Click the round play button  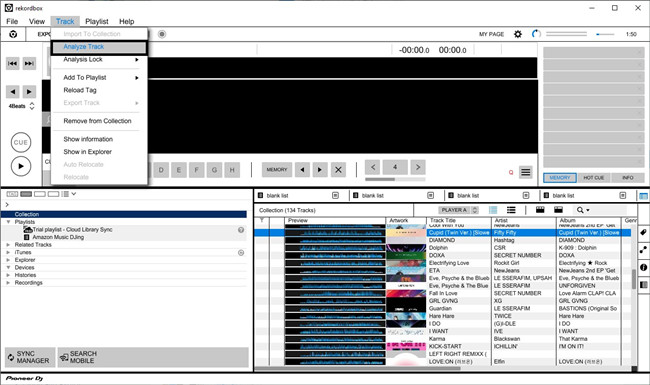(x=21, y=167)
